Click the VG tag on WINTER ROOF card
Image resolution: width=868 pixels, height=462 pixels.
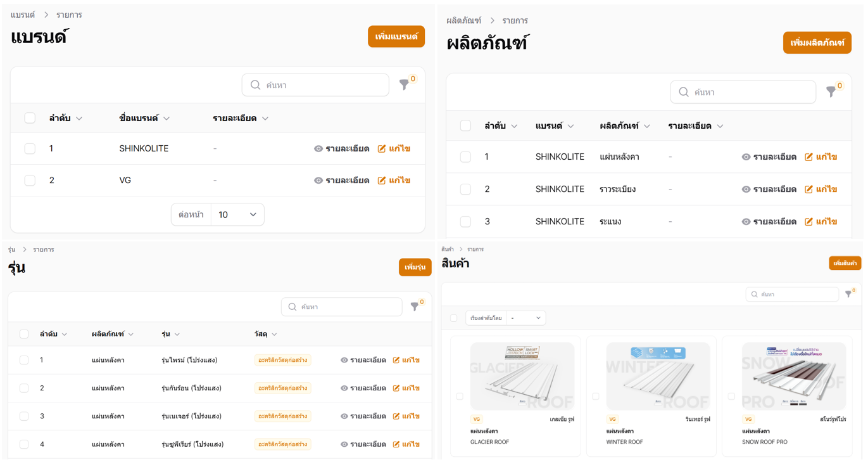612,419
